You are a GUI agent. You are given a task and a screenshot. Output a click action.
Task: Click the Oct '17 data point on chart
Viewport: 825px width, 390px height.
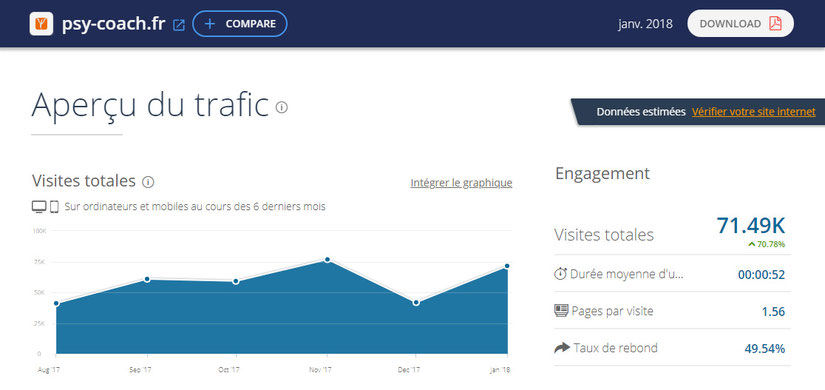[236, 282]
